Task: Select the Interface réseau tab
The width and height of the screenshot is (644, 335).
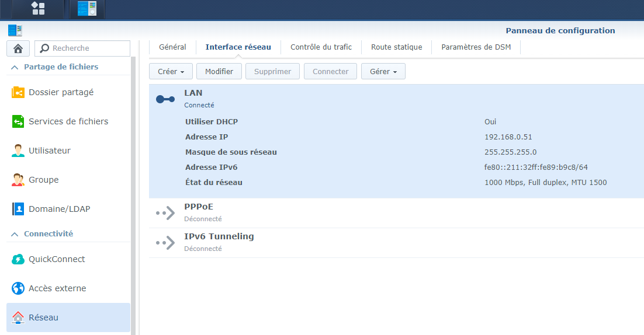Action: pos(238,47)
